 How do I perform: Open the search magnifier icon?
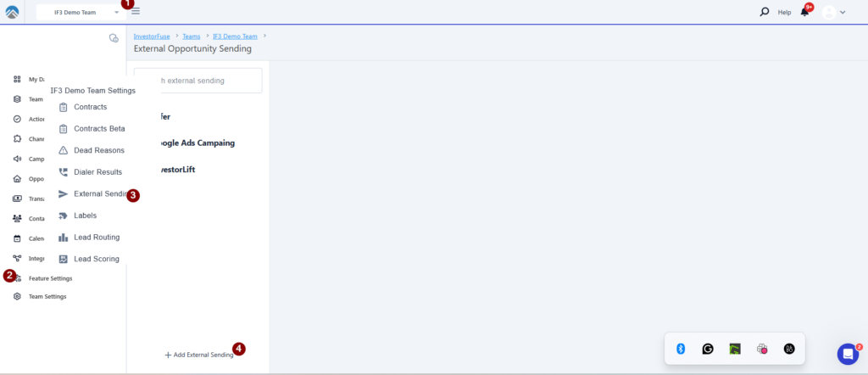point(765,12)
